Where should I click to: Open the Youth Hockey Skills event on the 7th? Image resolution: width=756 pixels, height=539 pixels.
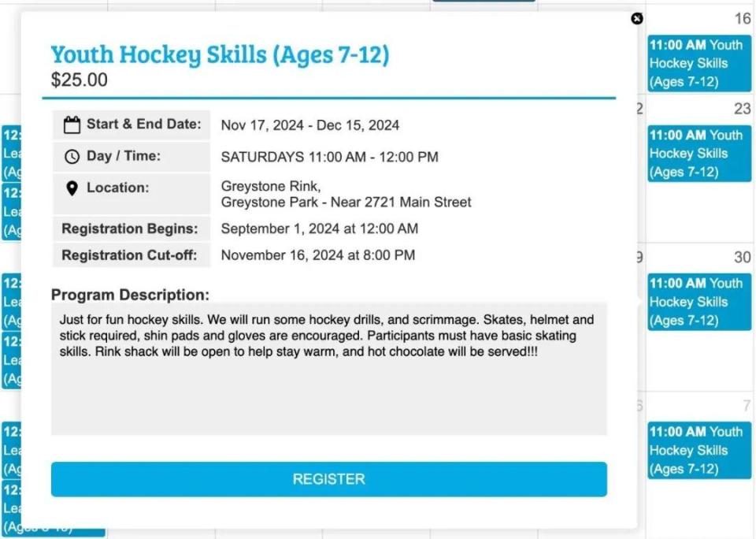tap(699, 450)
